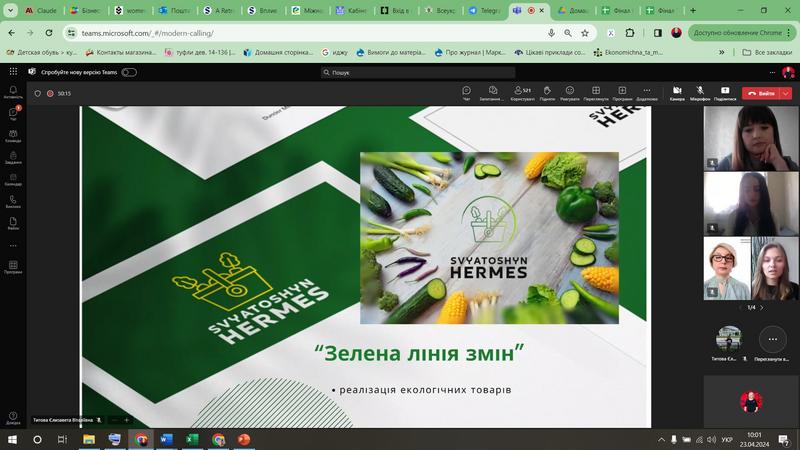Open Assignments in the sidebar
800x450 pixels.
[x=13, y=158]
